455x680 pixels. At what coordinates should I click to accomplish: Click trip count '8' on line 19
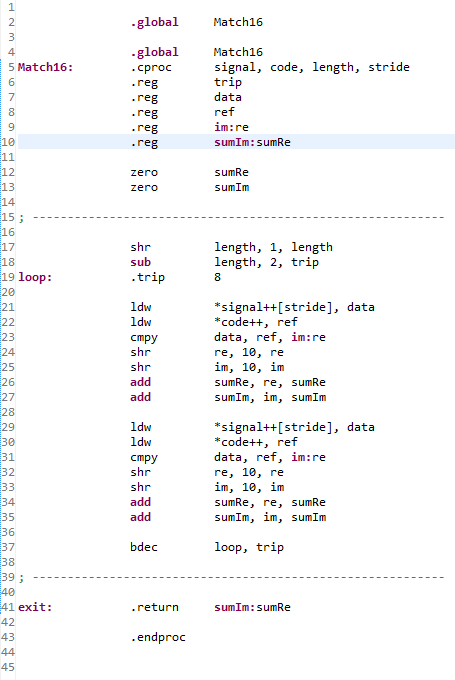217,277
